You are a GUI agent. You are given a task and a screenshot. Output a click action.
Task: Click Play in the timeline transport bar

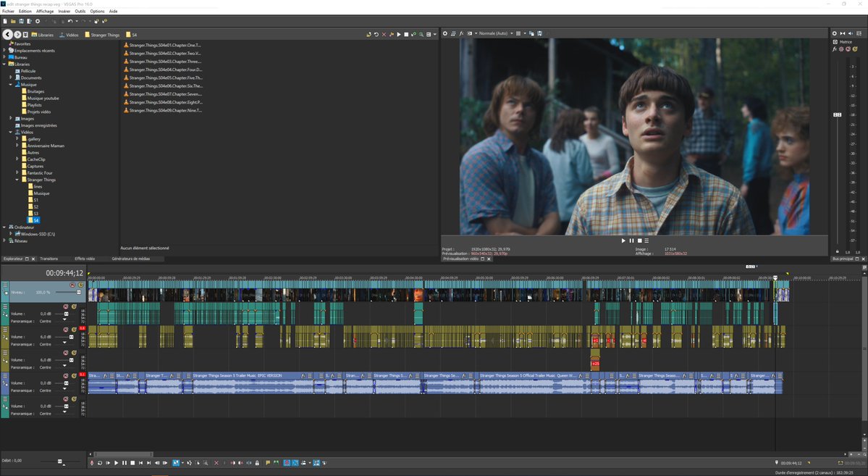click(x=116, y=463)
